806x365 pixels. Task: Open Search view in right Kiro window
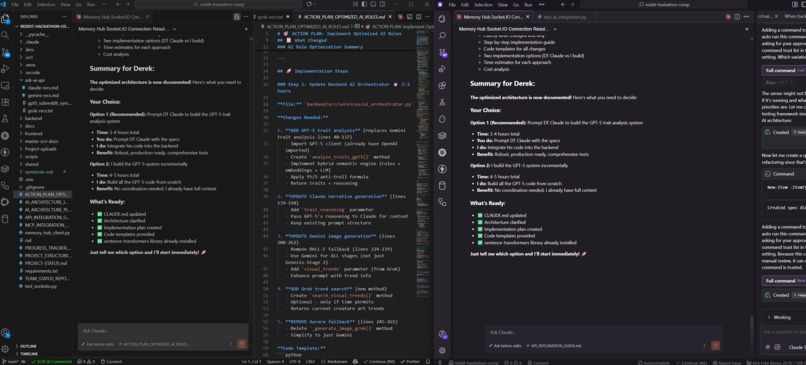[442, 35]
